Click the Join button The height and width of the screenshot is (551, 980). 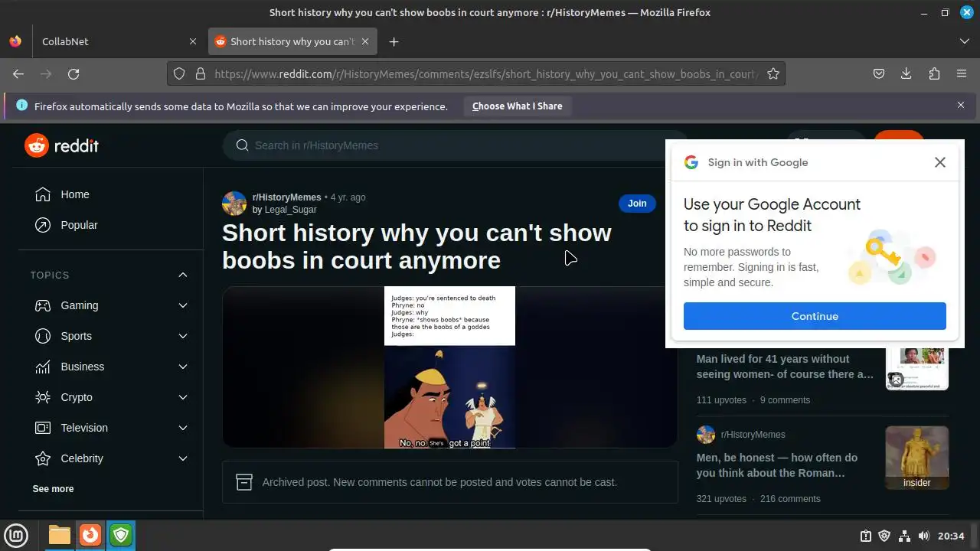point(637,203)
